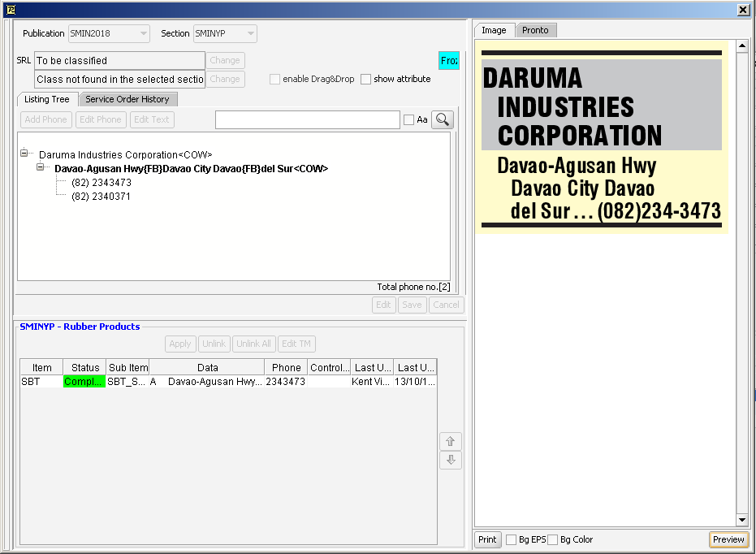This screenshot has height=554, width=756.
Task: Click the Sub Item column header
Action: pos(127,368)
